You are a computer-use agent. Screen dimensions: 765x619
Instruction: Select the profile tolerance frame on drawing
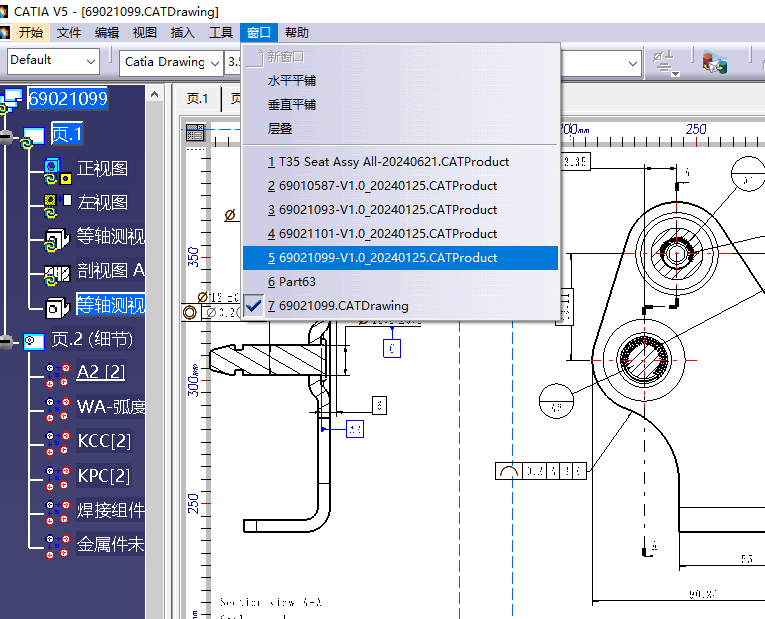(x=541, y=471)
